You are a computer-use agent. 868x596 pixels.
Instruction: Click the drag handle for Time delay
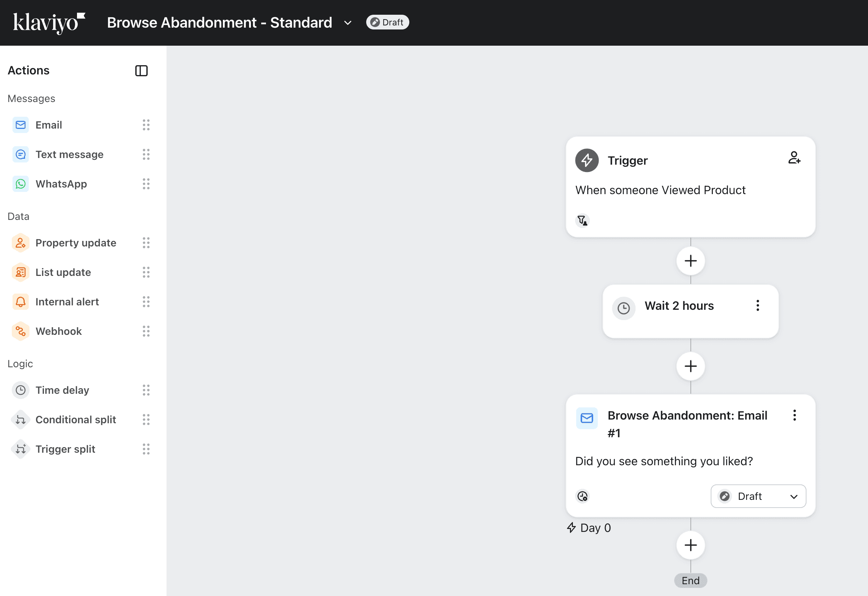(146, 390)
